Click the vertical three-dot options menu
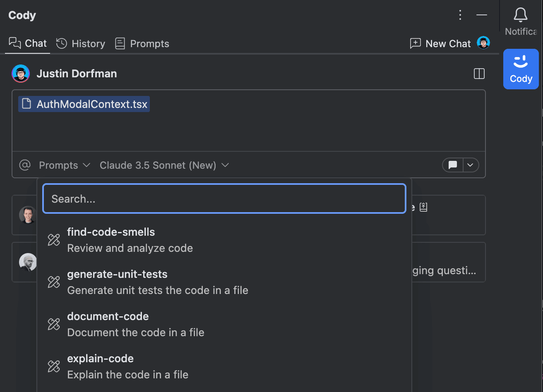 pos(460,15)
